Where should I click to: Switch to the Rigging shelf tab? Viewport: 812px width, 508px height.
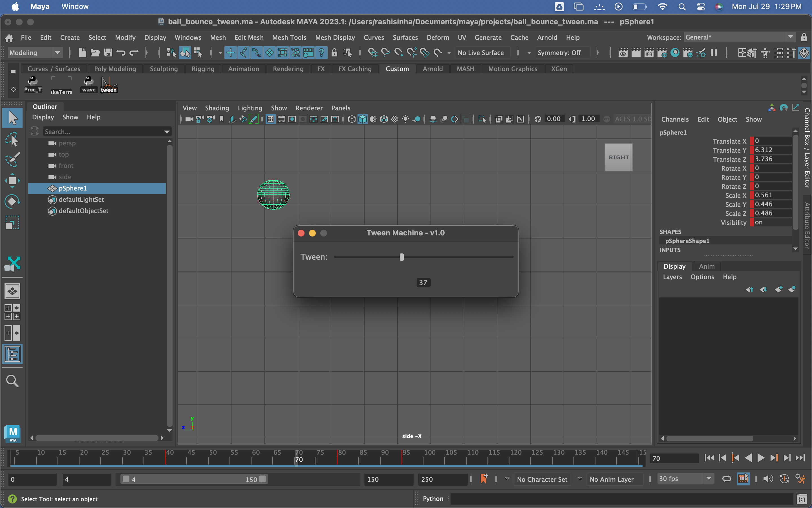[x=203, y=69]
